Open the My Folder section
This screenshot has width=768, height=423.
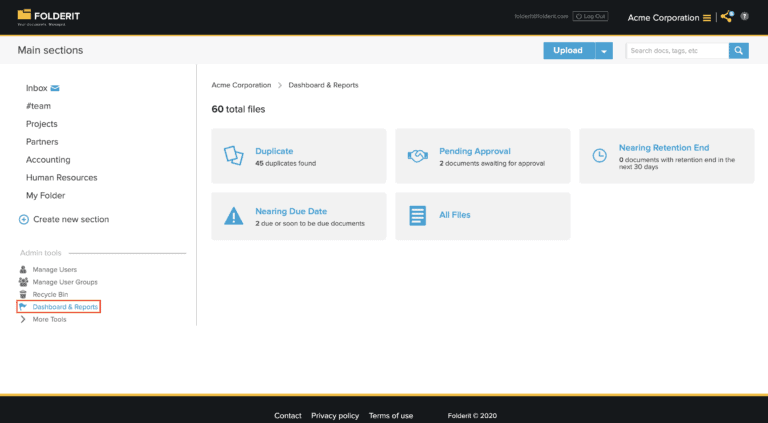click(46, 195)
